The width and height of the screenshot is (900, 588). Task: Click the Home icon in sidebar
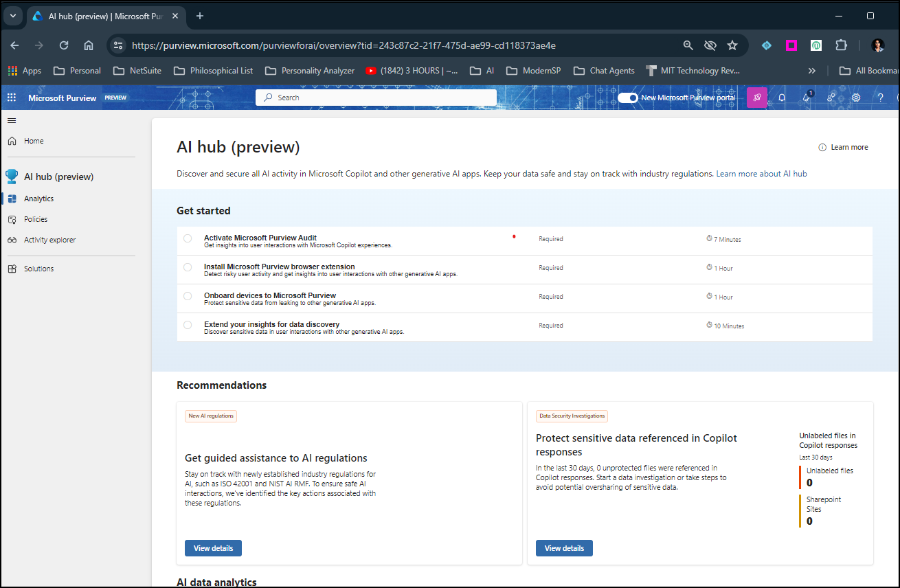click(x=12, y=141)
